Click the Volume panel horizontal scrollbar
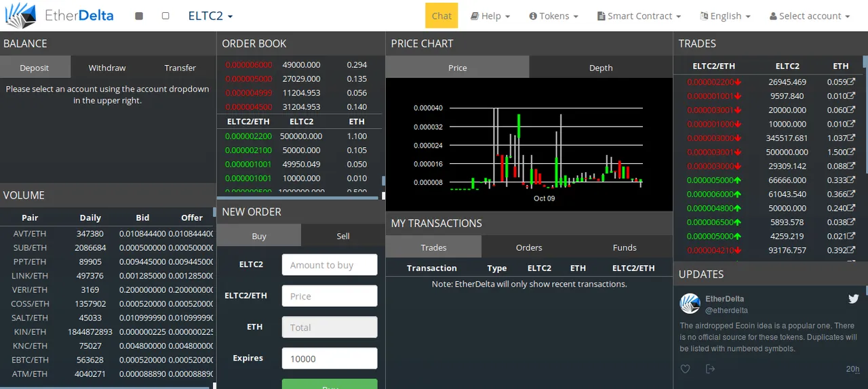Screen dimensions: 868x389 point(105,387)
